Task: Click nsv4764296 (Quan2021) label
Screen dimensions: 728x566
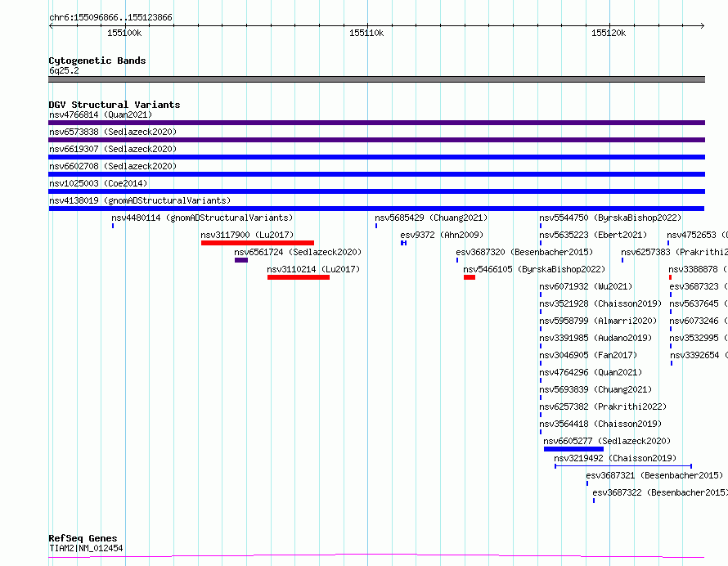Action: pyautogui.click(x=591, y=372)
